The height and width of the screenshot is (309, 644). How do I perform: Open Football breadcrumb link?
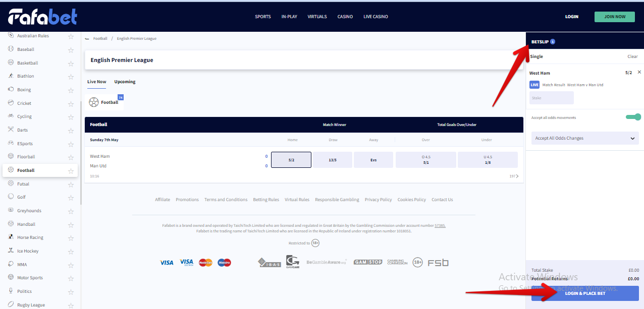[x=100, y=39]
